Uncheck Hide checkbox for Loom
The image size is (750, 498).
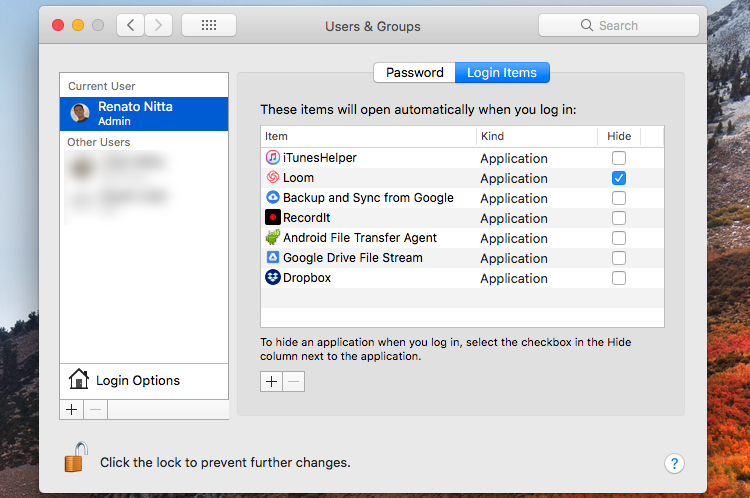619,178
